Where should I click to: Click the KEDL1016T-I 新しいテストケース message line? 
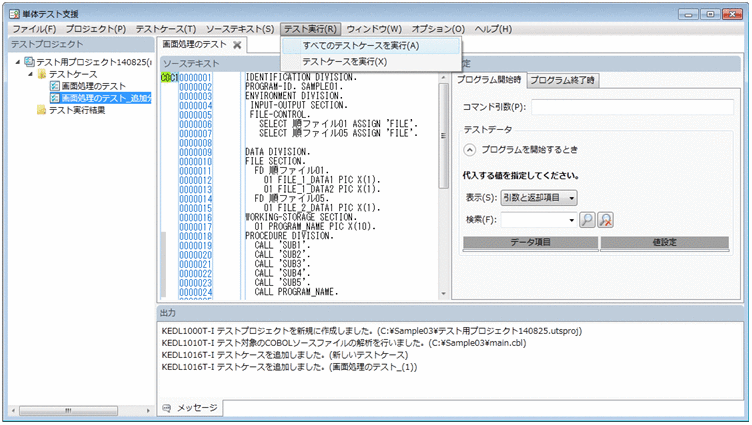pyautogui.click(x=285, y=355)
